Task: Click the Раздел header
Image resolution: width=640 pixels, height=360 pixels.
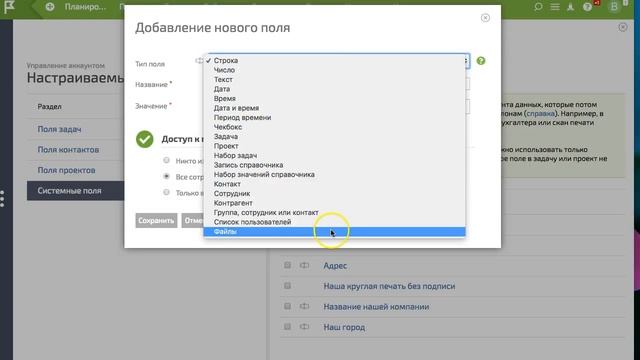Action: click(49, 107)
